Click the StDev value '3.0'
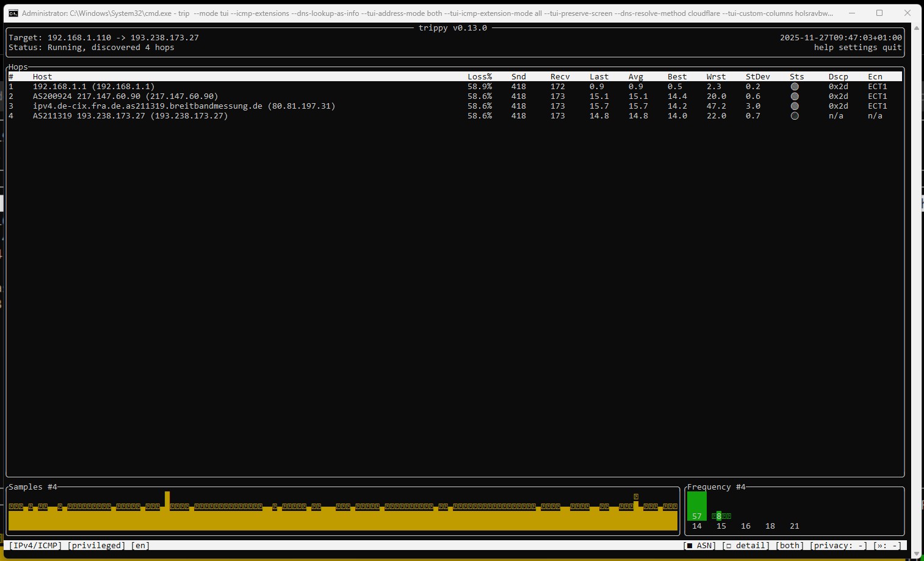 pos(753,106)
